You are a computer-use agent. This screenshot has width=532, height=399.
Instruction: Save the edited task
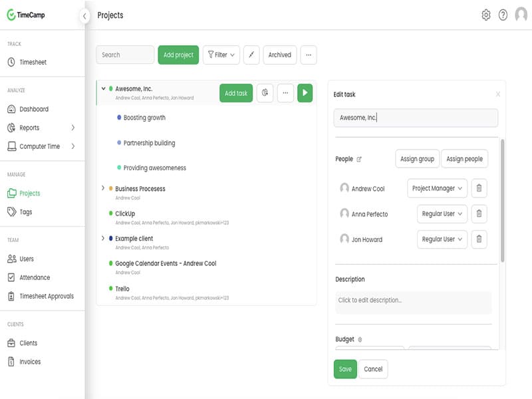point(345,369)
